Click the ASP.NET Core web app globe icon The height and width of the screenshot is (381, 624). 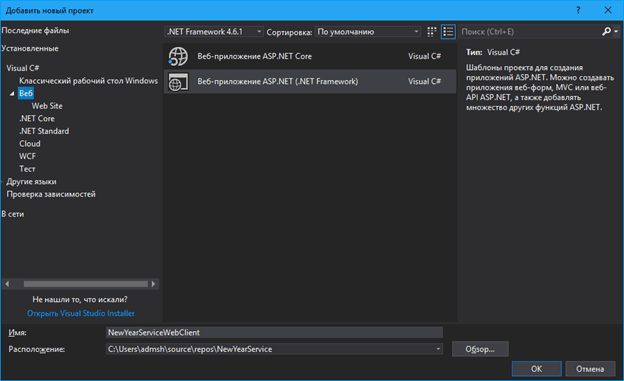point(178,56)
